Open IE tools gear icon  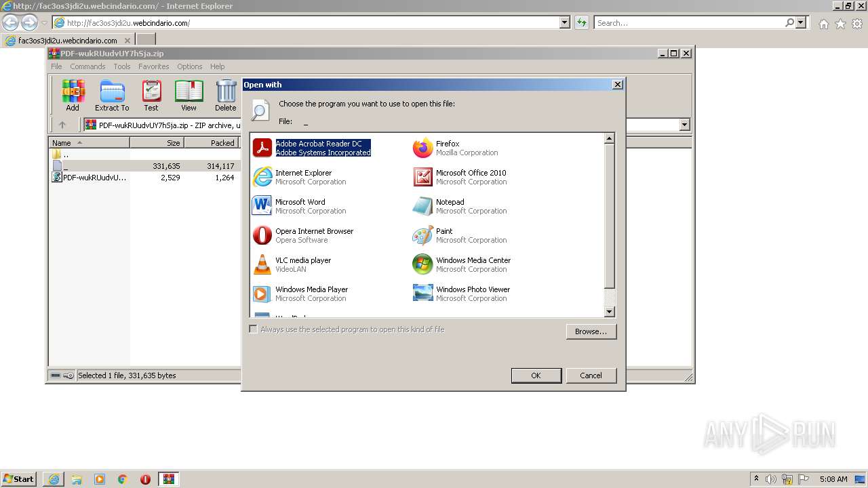(x=857, y=24)
